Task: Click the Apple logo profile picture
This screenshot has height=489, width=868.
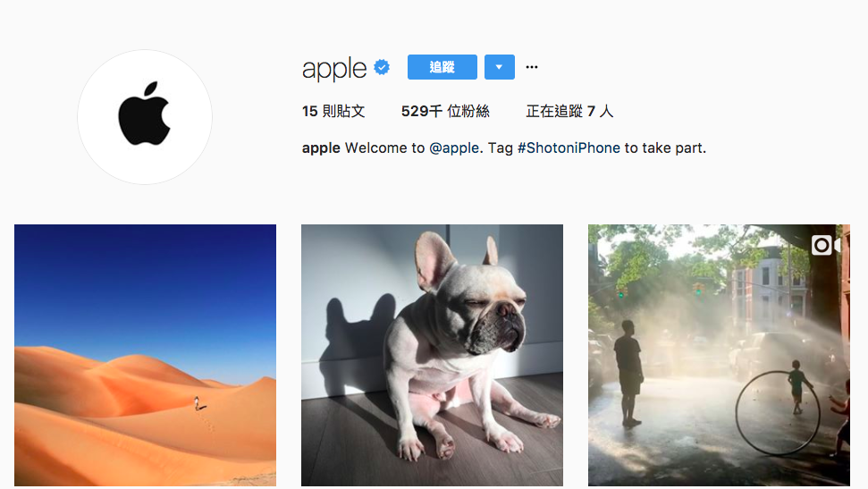Action: pos(145,117)
